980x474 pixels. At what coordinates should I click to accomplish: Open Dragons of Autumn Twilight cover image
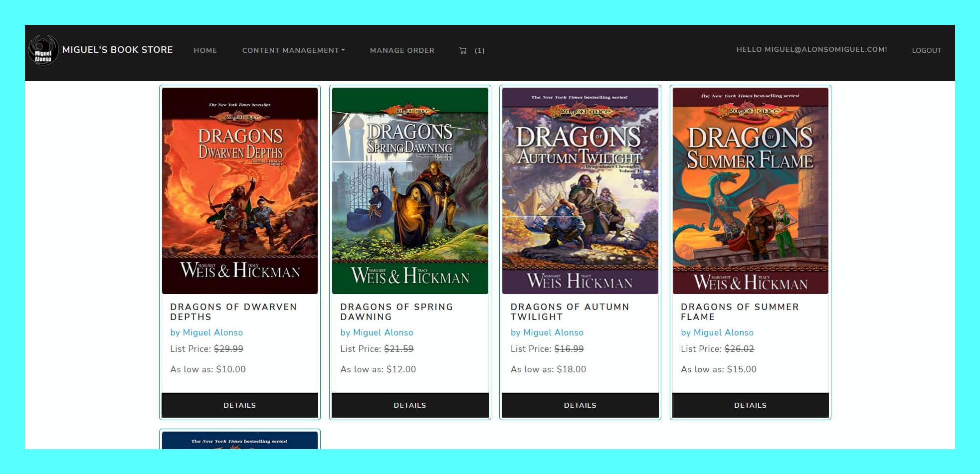[580, 191]
